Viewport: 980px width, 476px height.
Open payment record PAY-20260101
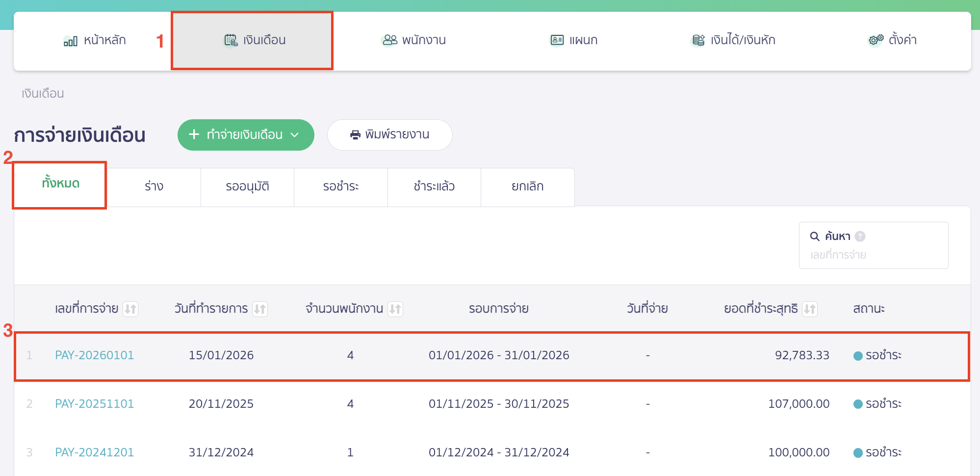(x=94, y=355)
